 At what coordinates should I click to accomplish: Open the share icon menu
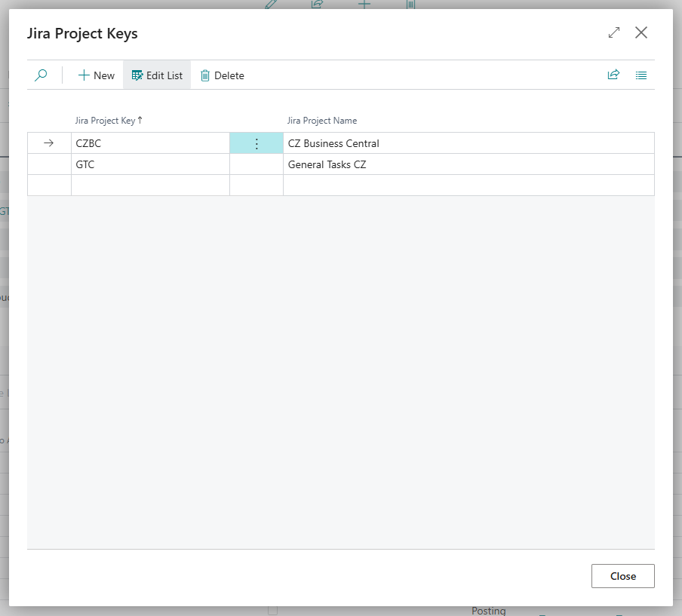pyautogui.click(x=613, y=75)
